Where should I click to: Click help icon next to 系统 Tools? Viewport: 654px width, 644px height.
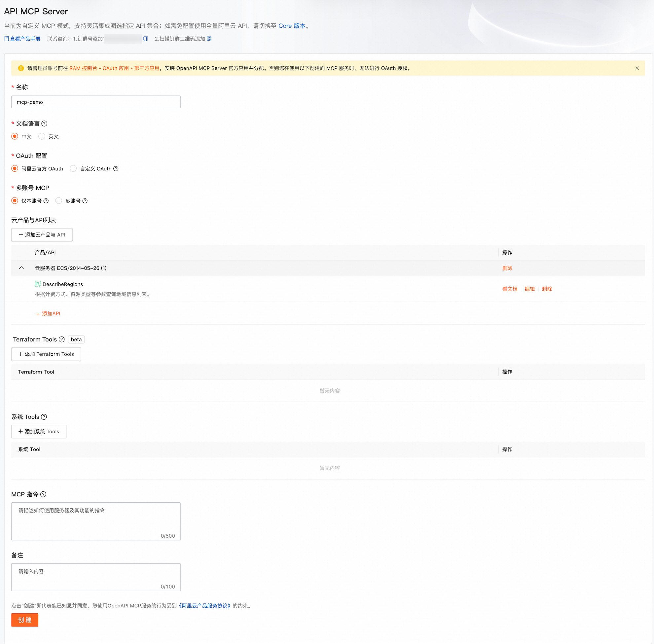coord(44,417)
